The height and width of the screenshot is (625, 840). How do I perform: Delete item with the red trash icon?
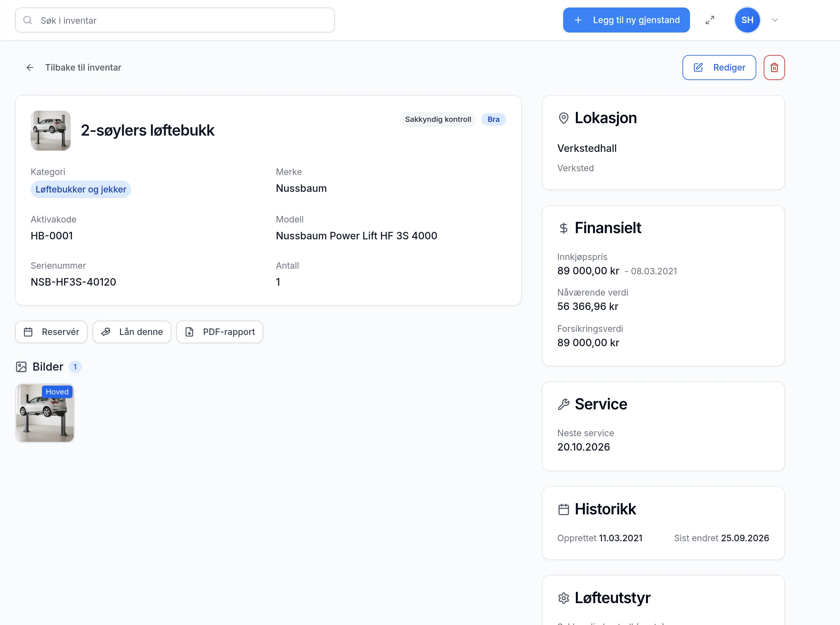coord(774,67)
